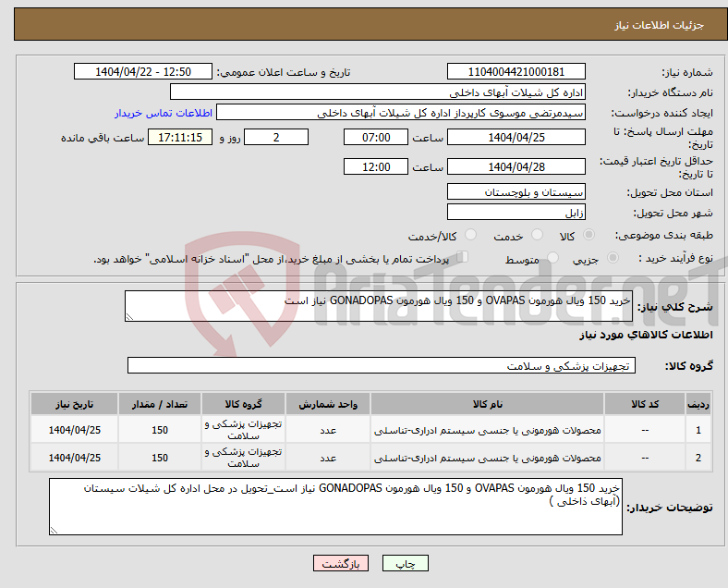728x588 pixels.
Task: Click the گروه کالا column header
Action: [243, 404]
